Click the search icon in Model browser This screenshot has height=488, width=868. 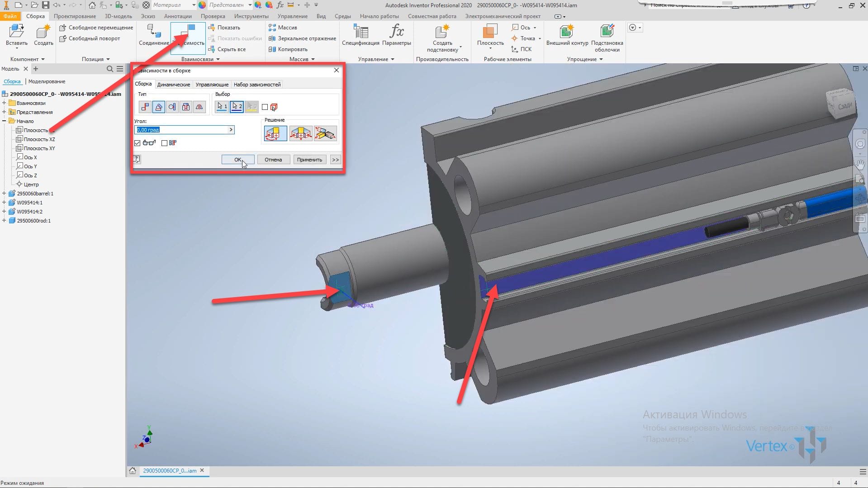109,69
